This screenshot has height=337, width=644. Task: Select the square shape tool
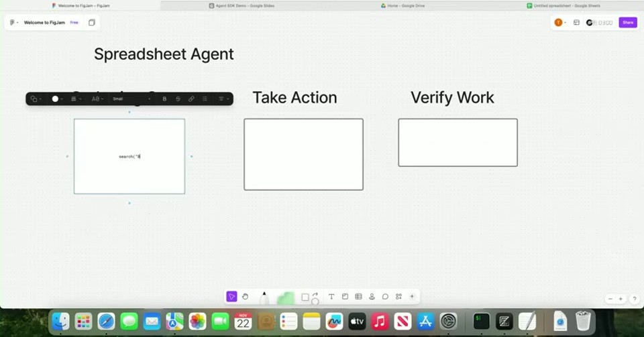(x=305, y=297)
